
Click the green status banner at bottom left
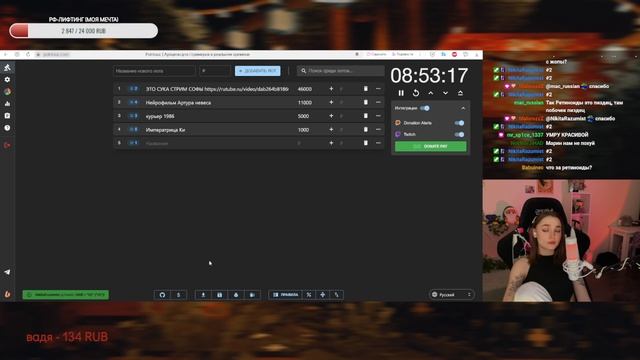[x=66, y=294]
